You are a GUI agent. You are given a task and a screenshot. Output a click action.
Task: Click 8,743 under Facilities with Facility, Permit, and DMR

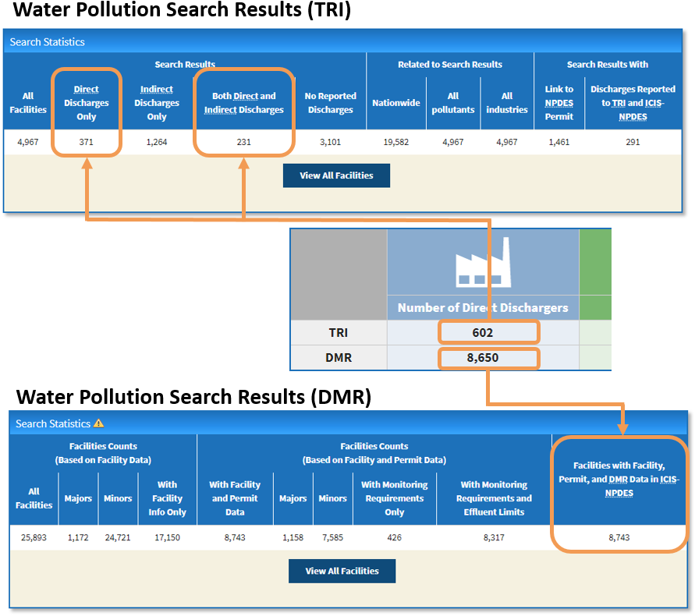(619, 537)
